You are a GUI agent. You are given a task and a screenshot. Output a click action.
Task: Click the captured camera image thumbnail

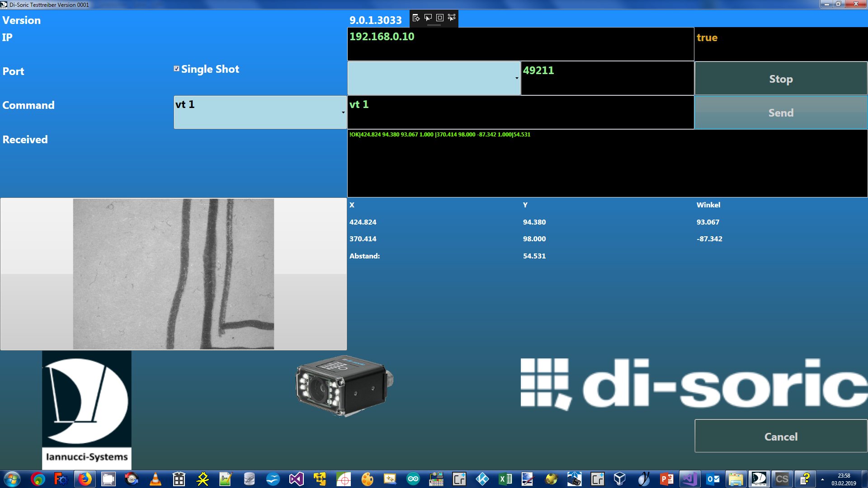click(x=174, y=274)
